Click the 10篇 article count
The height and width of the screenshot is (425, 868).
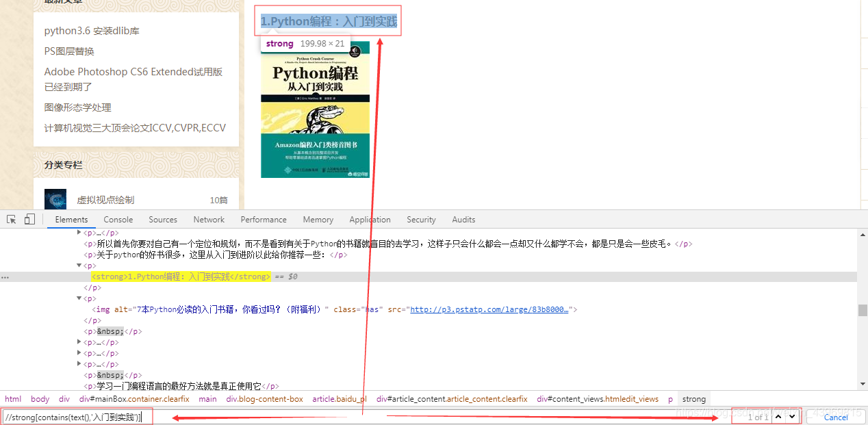219,200
